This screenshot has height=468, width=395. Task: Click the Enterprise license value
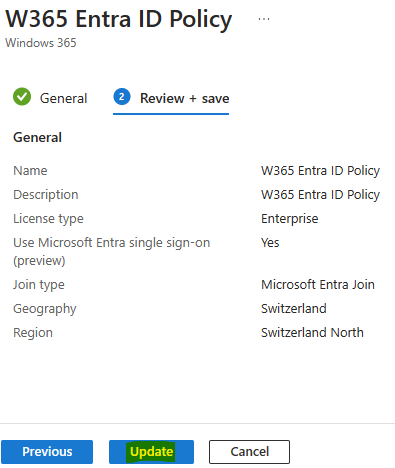pyautogui.click(x=290, y=219)
